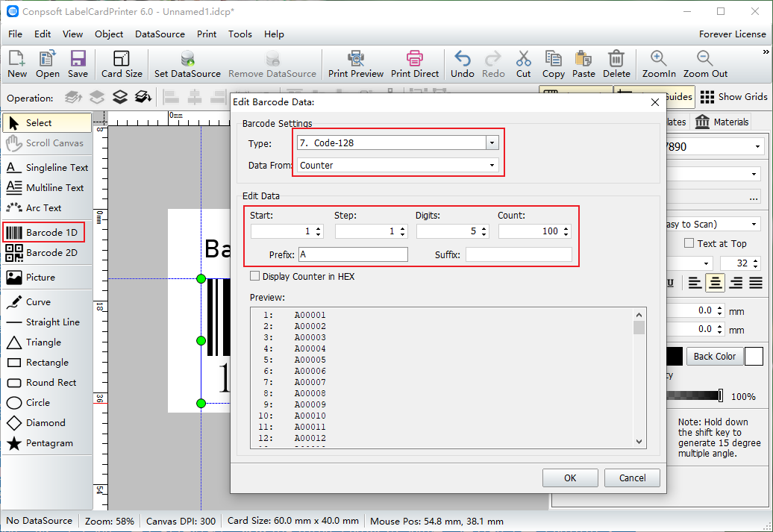The image size is (773, 532).
Task: Enable the Text at Top checkbox
Action: (x=689, y=243)
